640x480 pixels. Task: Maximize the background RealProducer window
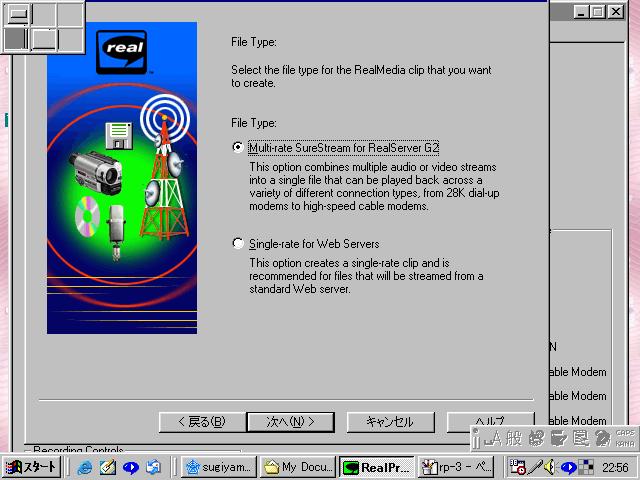click(598, 12)
